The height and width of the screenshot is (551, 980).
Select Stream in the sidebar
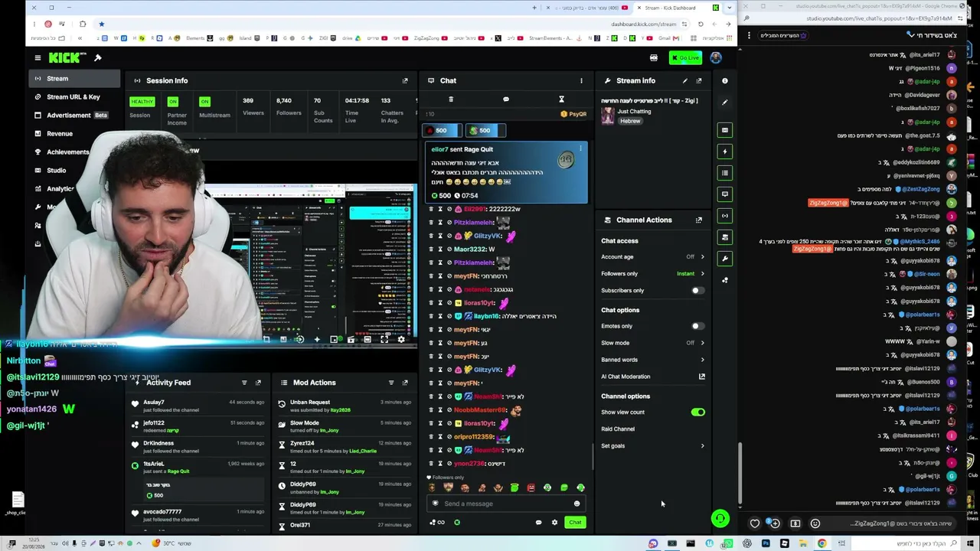coord(73,79)
